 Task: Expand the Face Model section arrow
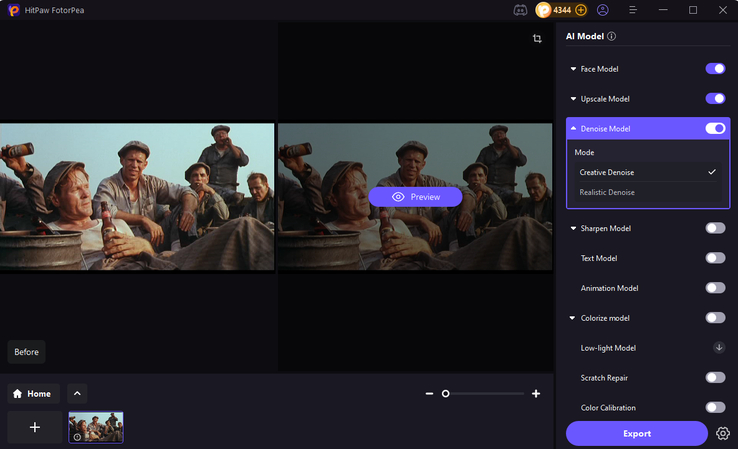coord(573,69)
